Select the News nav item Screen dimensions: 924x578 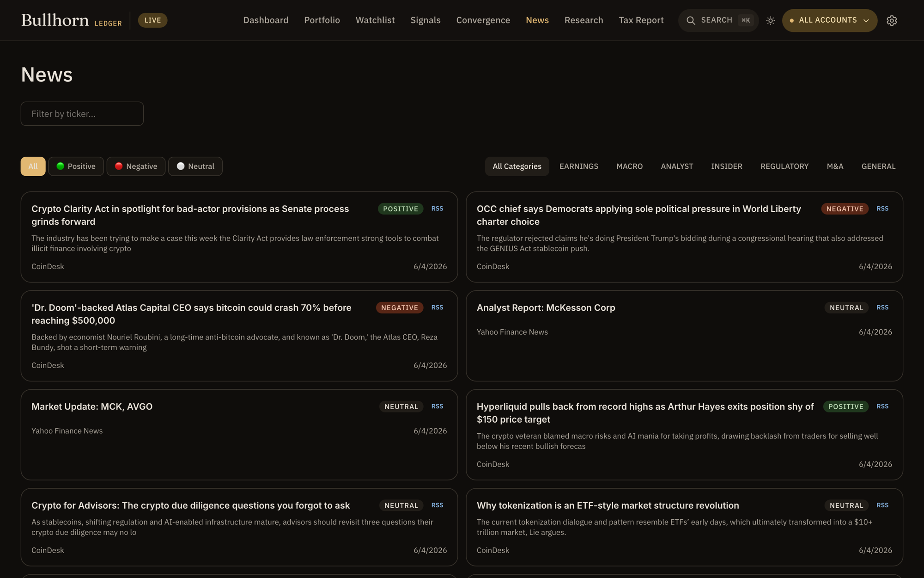pos(537,20)
